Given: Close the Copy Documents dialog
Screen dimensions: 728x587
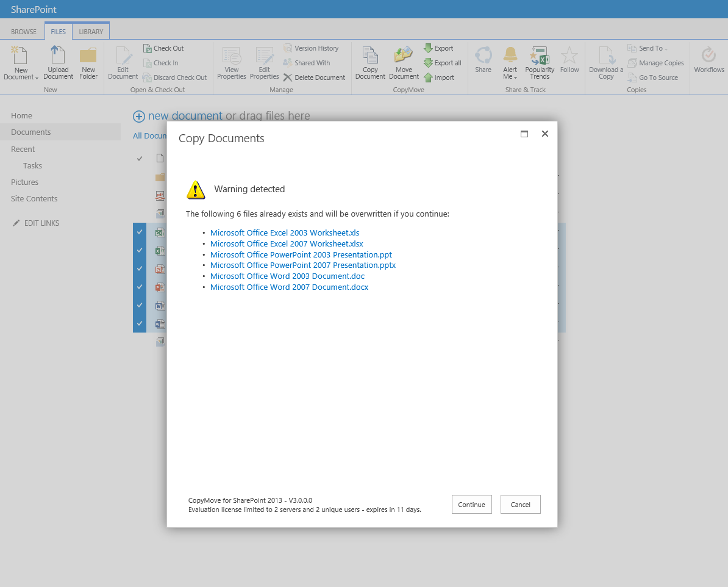Looking at the screenshot, I should (x=545, y=134).
